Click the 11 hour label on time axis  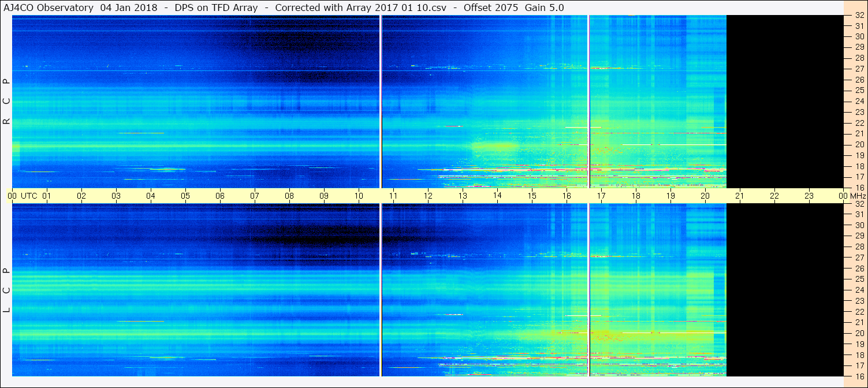pyautogui.click(x=393, y=196)
